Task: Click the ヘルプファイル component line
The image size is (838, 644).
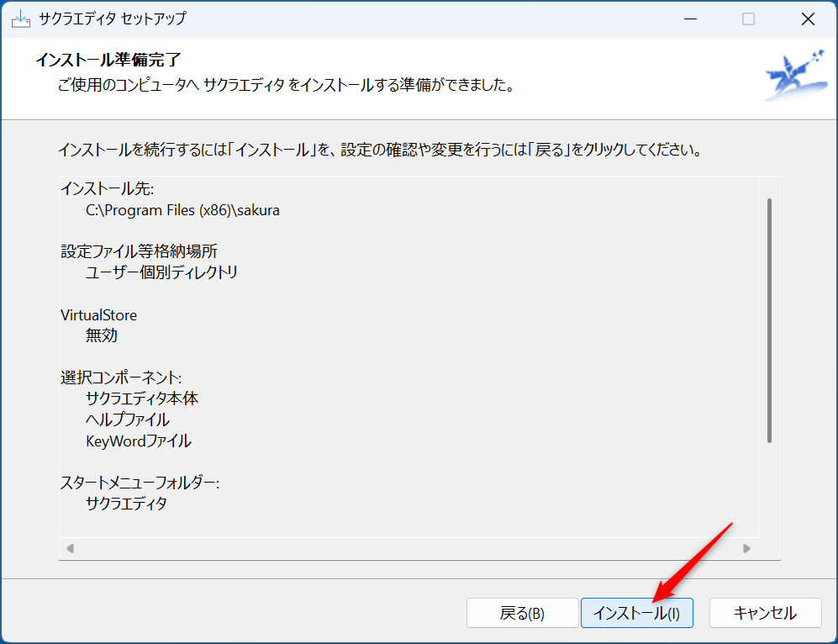Action: pos(128,420)
